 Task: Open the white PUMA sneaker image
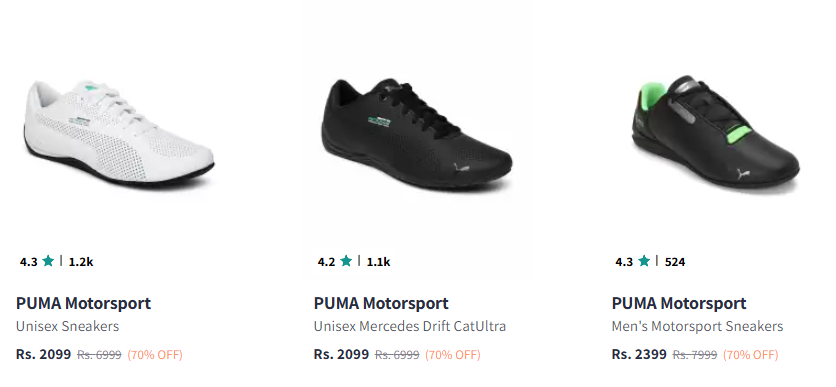(x=119, y=133)
